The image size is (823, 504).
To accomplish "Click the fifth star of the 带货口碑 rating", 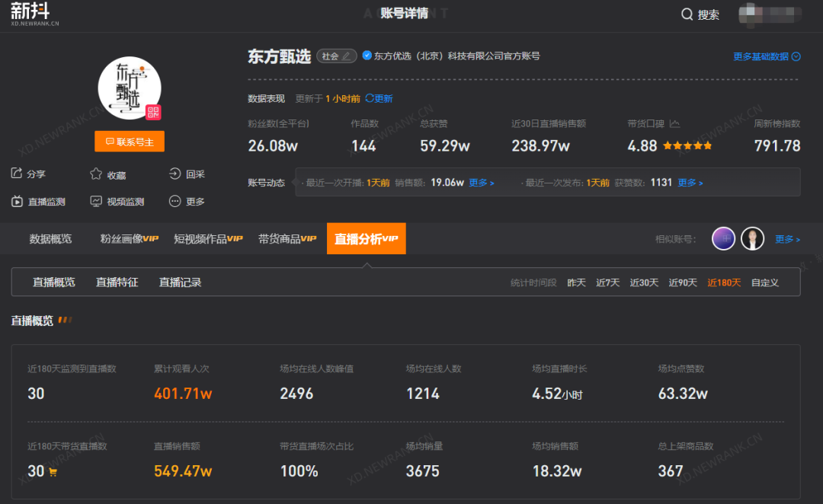I will (706, 145).
